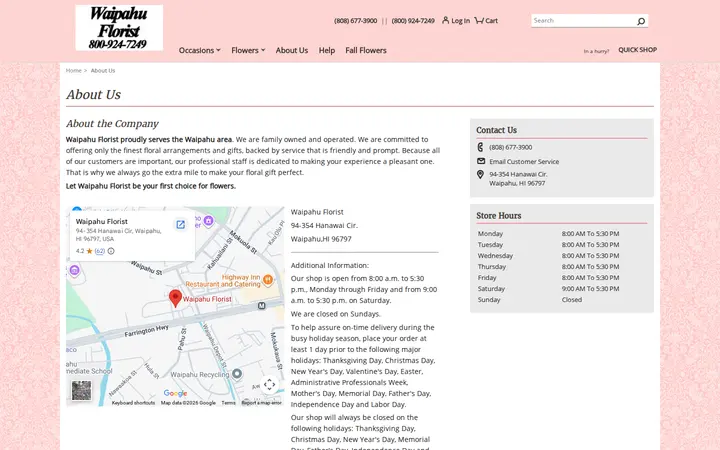The width and height of the screenshot is (720, 450).
Task: Click the envelope icon beside Email Customer Service
Action: [481, 161]
